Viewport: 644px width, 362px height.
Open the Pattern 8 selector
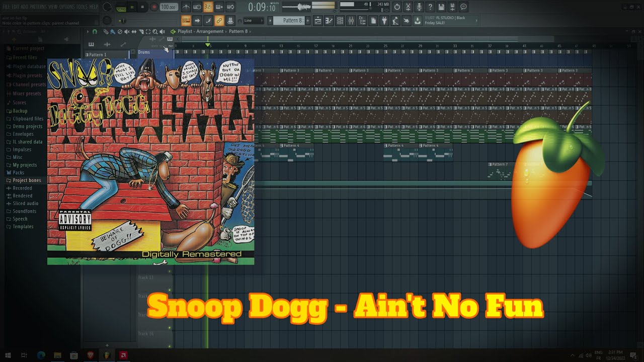point(288,21)
